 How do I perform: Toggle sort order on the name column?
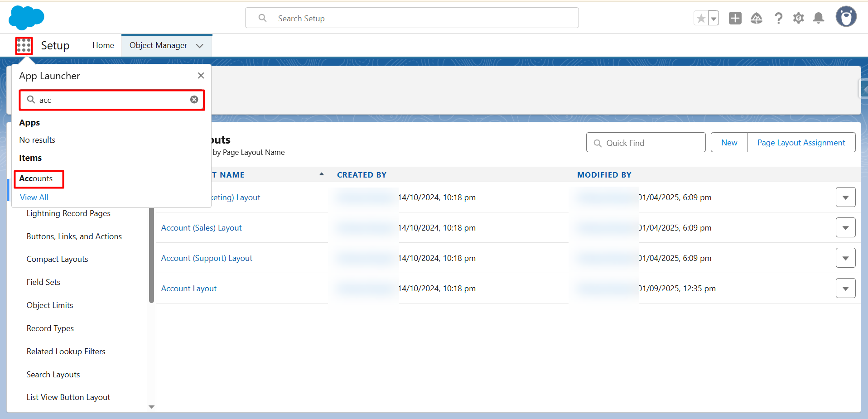321,174
